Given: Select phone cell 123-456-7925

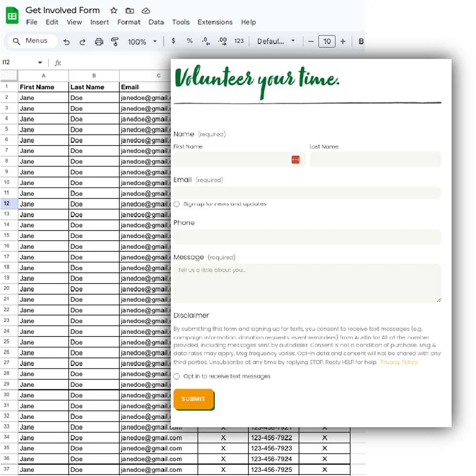Looking at the screenshot, I should click(x=274, y=470).
